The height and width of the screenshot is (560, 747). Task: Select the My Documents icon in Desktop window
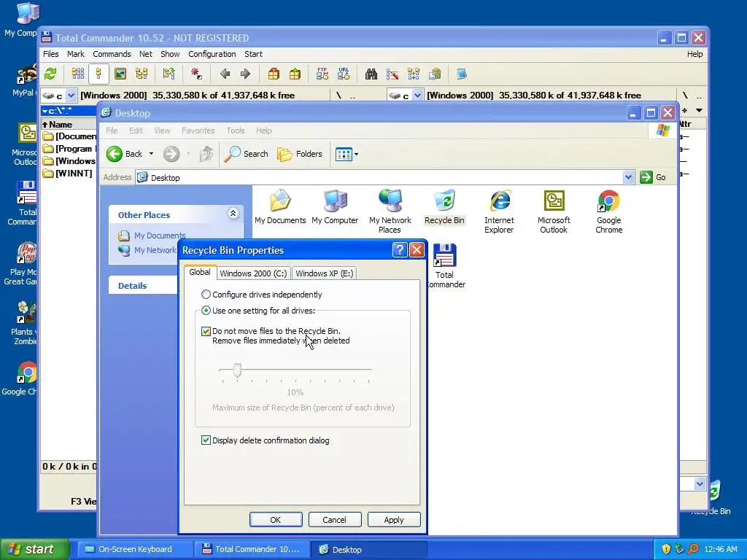(x=280, y=207)
